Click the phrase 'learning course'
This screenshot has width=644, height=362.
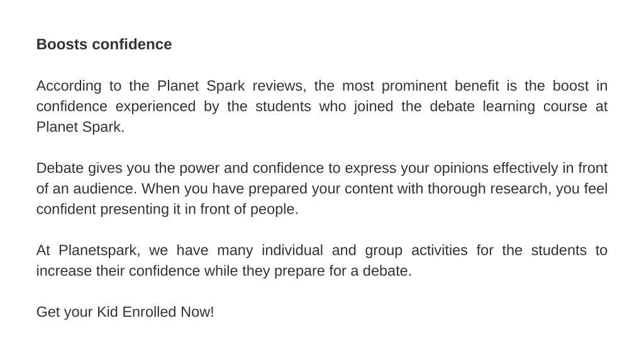(x=535, y=107)
